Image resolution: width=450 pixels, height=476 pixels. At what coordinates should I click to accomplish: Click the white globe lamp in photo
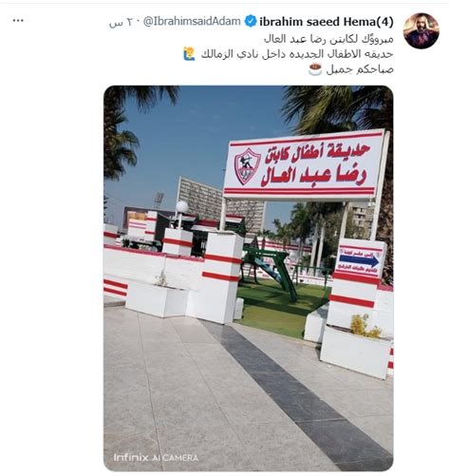[182, 206]
